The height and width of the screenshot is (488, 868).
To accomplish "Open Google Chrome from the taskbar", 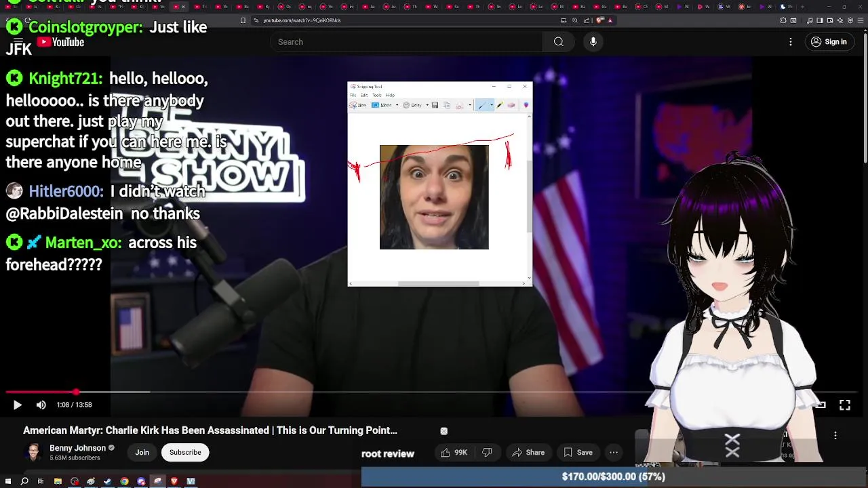I will pyautogui.click(x=124, y=481).
